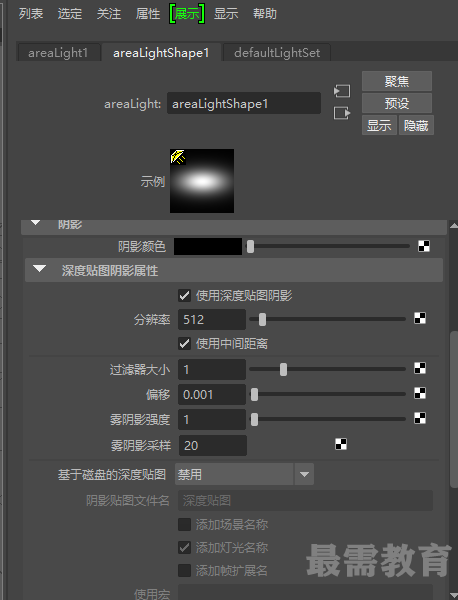Click the map button for 雾阴影采样
The width and height of the screenshot is (458, 600).
pyautogui.click(x=341, y=444)
